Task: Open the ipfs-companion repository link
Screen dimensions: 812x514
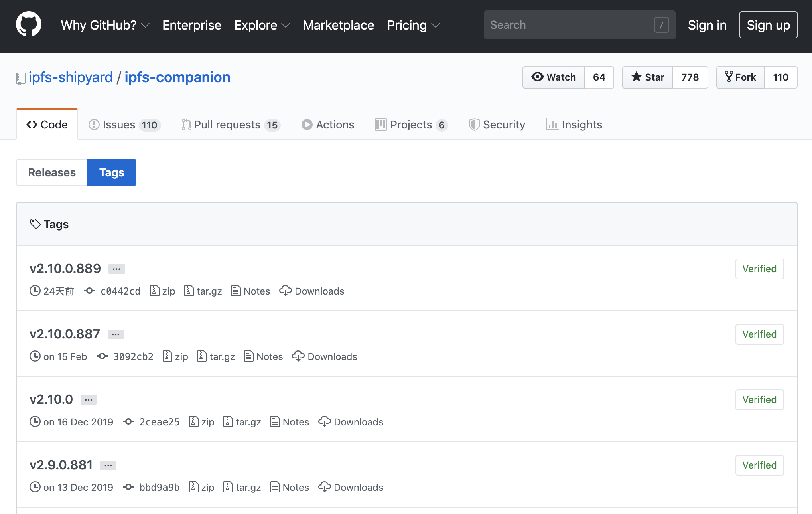Action: coord(177,77)
